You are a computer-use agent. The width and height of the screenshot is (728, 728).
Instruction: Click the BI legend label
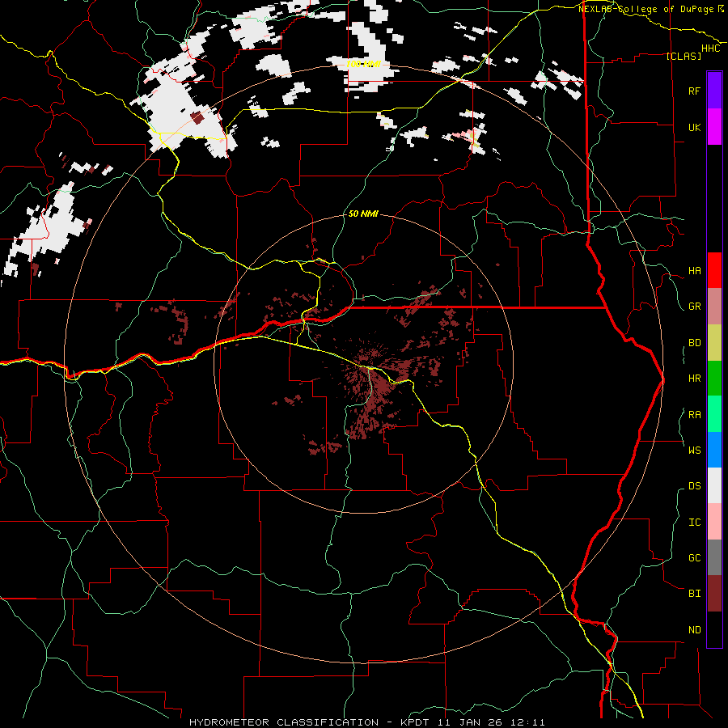pos(694,594)
